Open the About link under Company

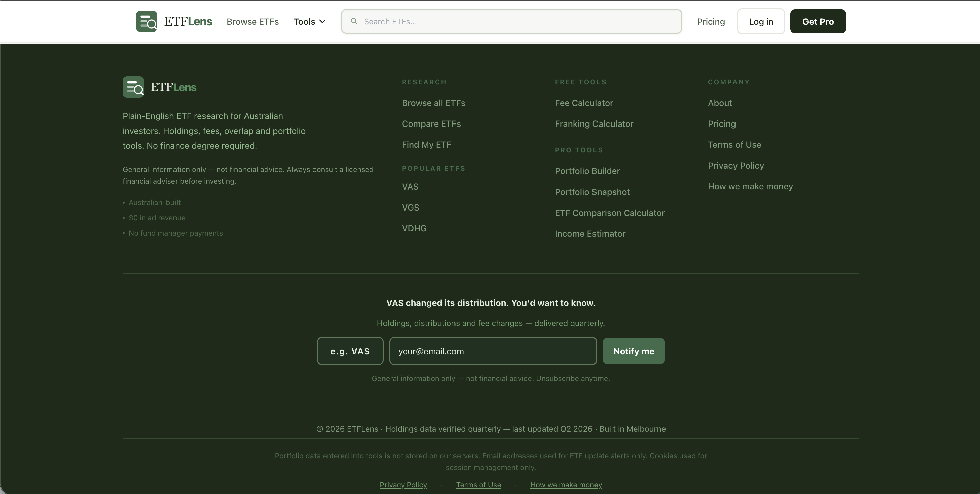click(x=720, y=103)
